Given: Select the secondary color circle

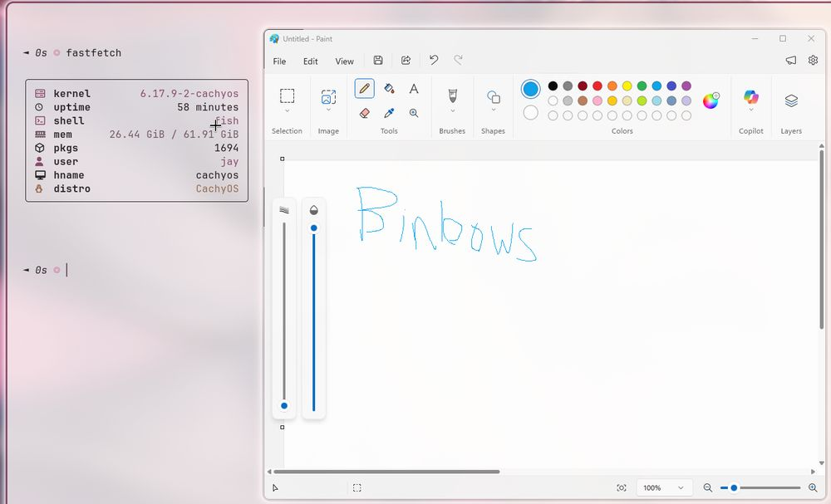Looking at the screenshot, I should [x=530, y=113].
